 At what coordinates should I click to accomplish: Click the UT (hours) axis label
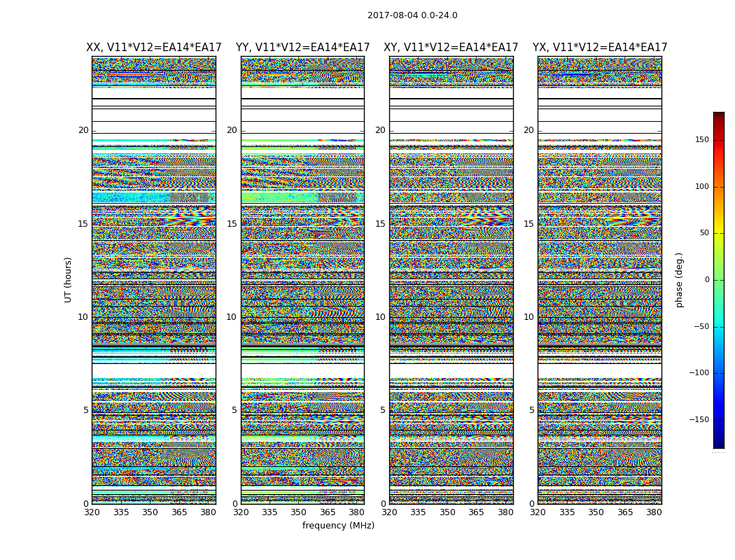[x=68, y=280]
